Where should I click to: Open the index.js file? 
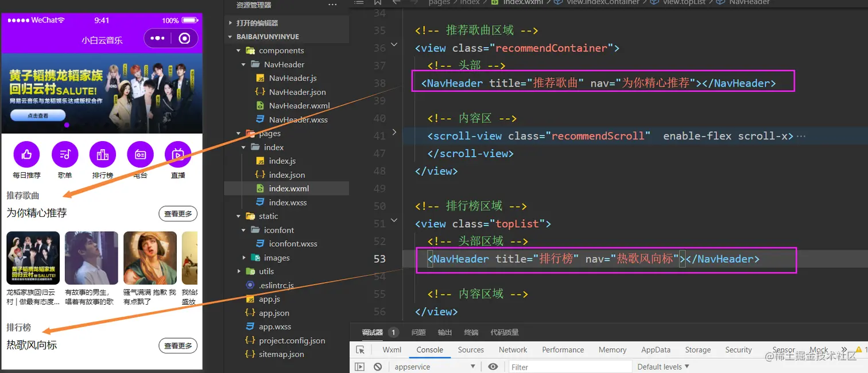tap(286, 161)
